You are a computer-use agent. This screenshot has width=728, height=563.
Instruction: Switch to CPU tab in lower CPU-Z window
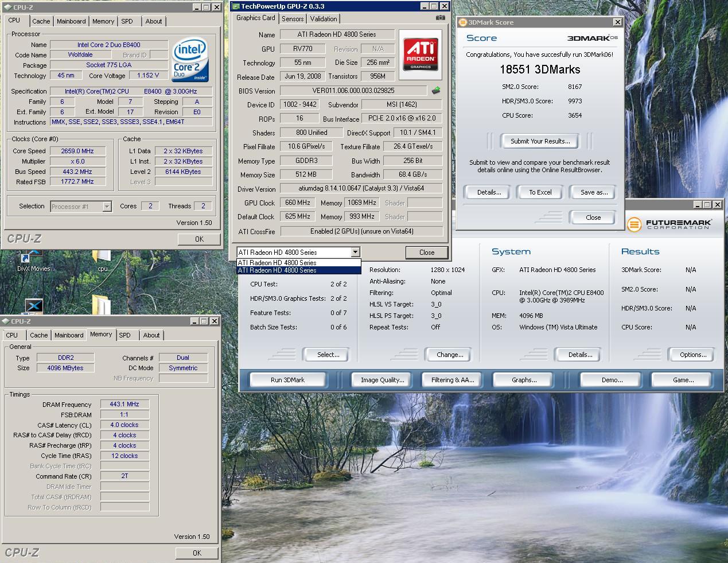[12, 335]
